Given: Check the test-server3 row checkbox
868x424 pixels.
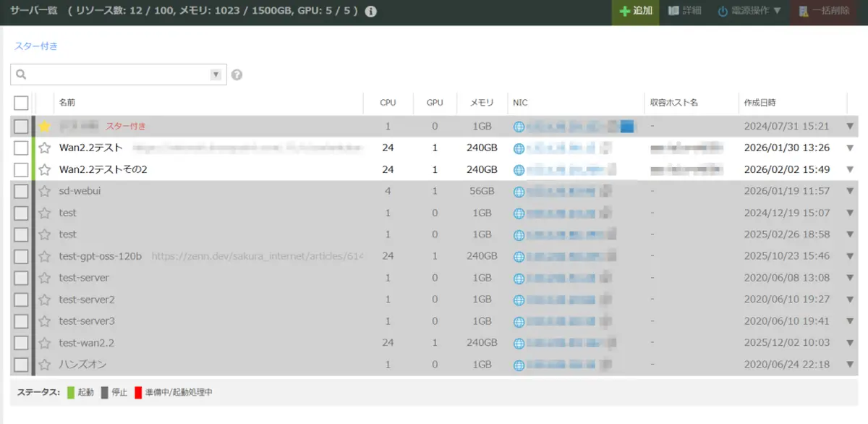Looking at the screenshot, I should tap(21, 321).
